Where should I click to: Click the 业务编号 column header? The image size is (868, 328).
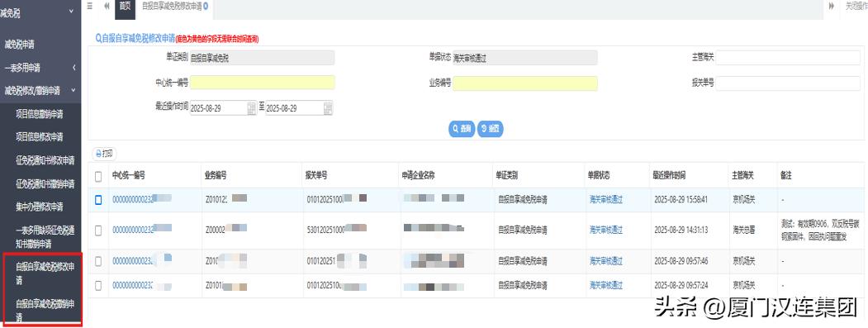point(216,176)
